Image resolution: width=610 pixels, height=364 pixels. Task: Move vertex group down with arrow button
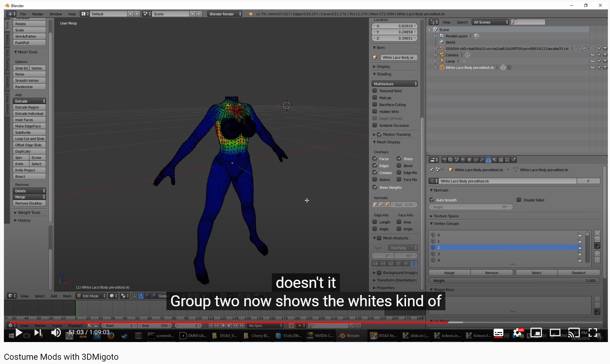(597, 260)
